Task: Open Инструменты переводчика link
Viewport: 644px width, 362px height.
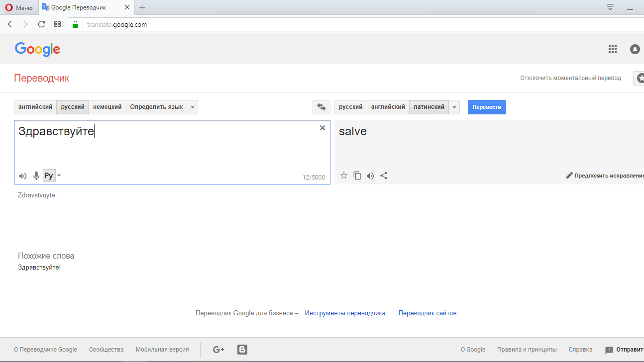Action: tap(345, 313)
